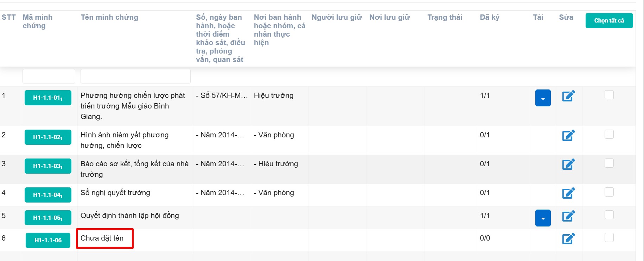Image resolution: width=644 pixels, height=261 pixels.
Task: Open evidence code H1-1.1-02 badge
Action: [x=48, y=137]
